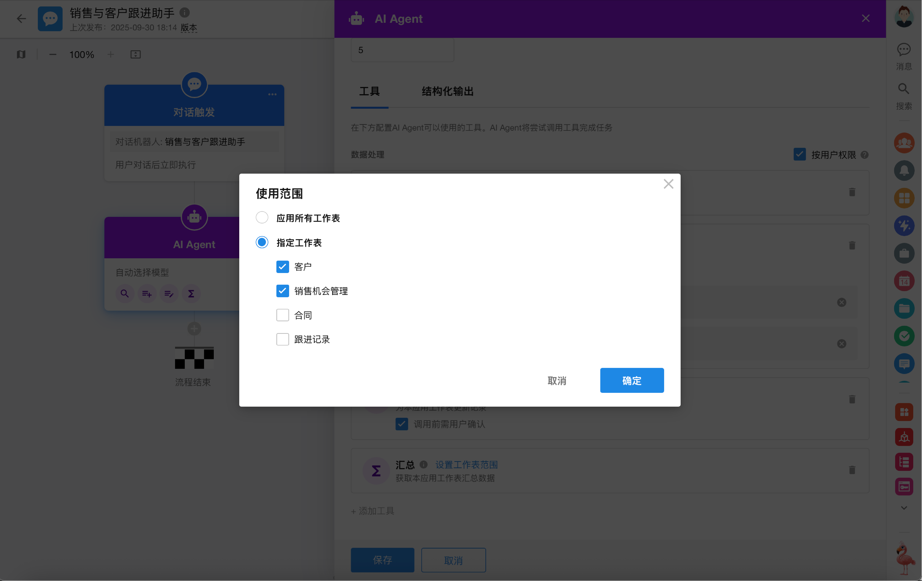Click zoom out minus icon
This screenshot has height=581, width=924.
[x=53, y=55]
